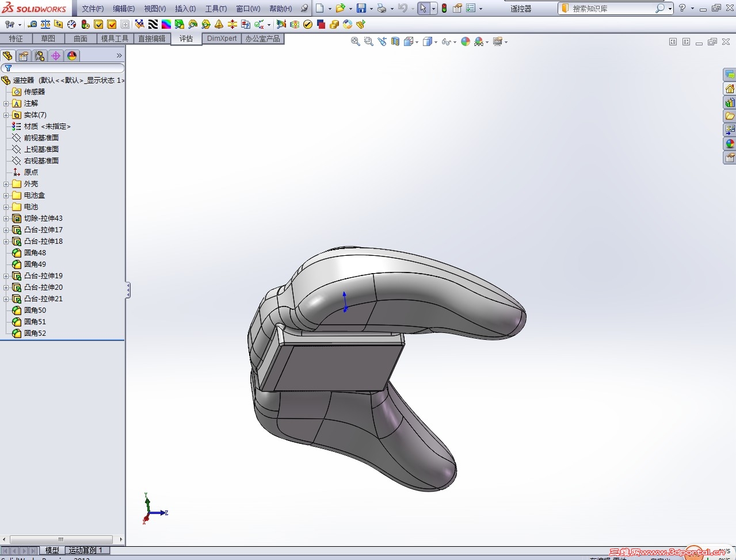This screenshot has width=736, height=560.
Task: Toggle first yellow check box icon in toolbar
Action: 98,24
